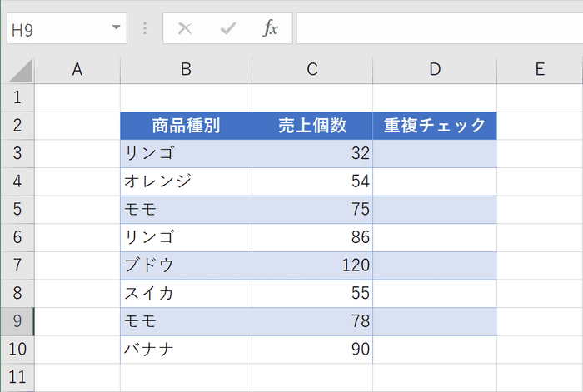Click the Name Box showing H9
The height and width of the screenshot is (392, 583).
tap(67, 28)
